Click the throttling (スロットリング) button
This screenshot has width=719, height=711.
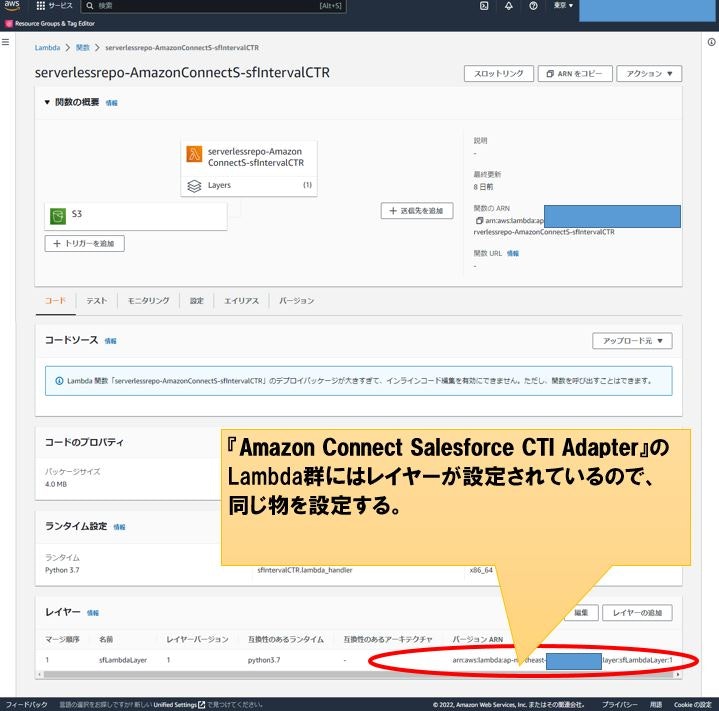point(499,73)
